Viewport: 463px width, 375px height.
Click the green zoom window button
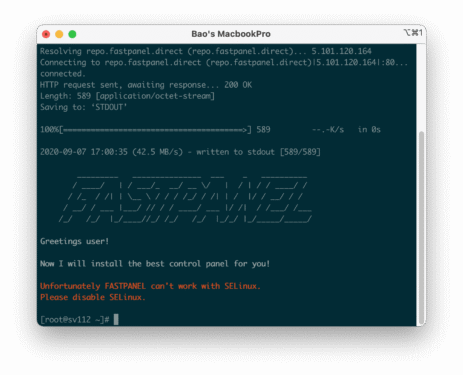(72, 34)
